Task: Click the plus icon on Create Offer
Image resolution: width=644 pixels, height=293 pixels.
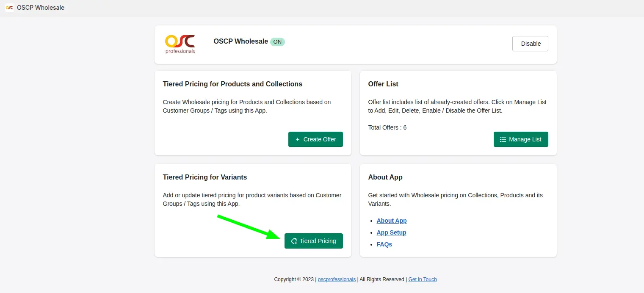Action: 298,139
